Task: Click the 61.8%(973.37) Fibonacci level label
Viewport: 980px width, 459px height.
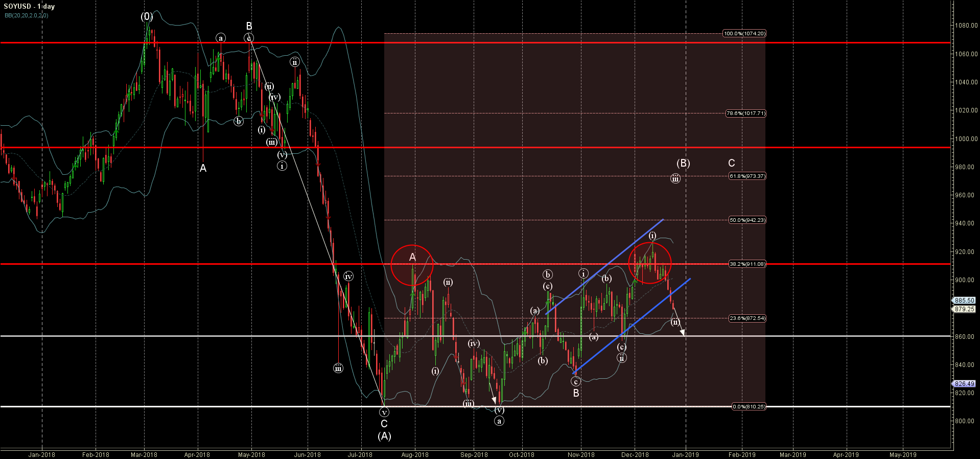Action: point(747,176)
